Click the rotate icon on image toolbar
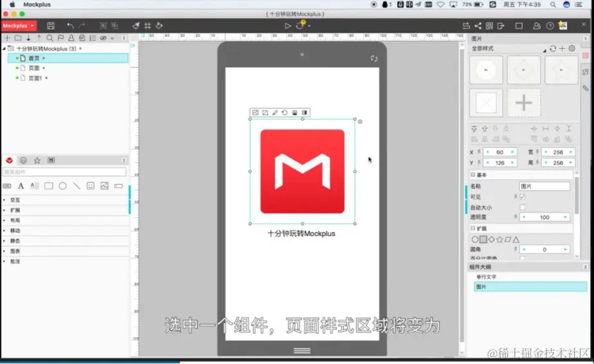Viewport: 594px width, 364px height. [x=285, y=113]
